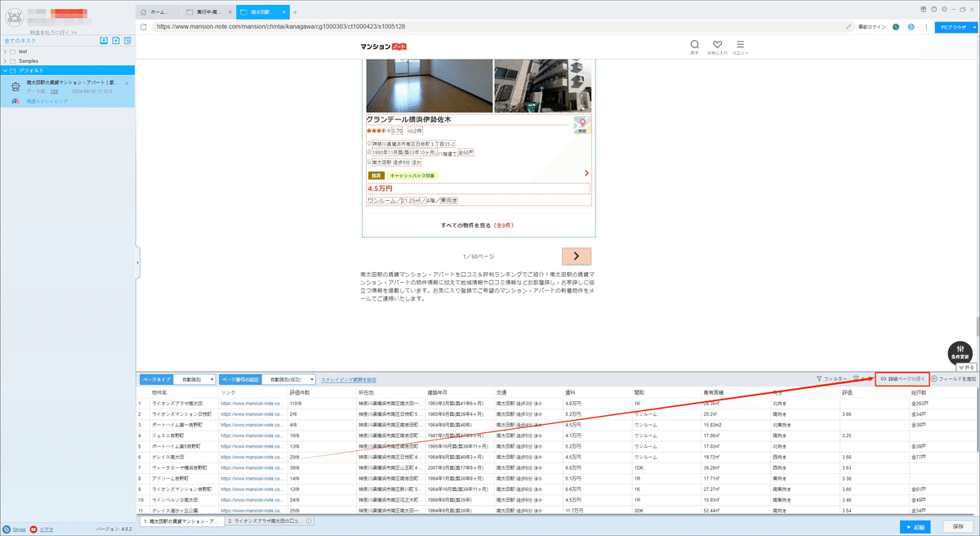
Task: Expand the Samples folder
Action: [x=5, y=60]
